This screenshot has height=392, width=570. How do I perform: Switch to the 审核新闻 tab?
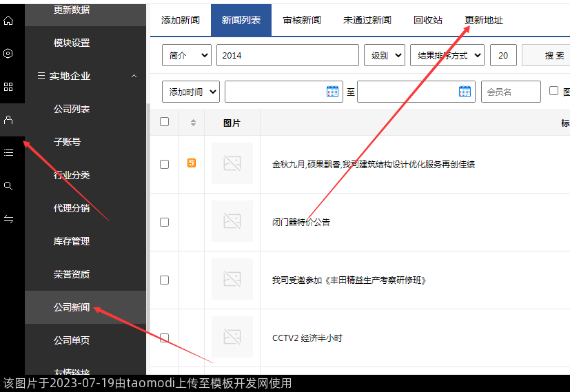(x=302, y=20)
